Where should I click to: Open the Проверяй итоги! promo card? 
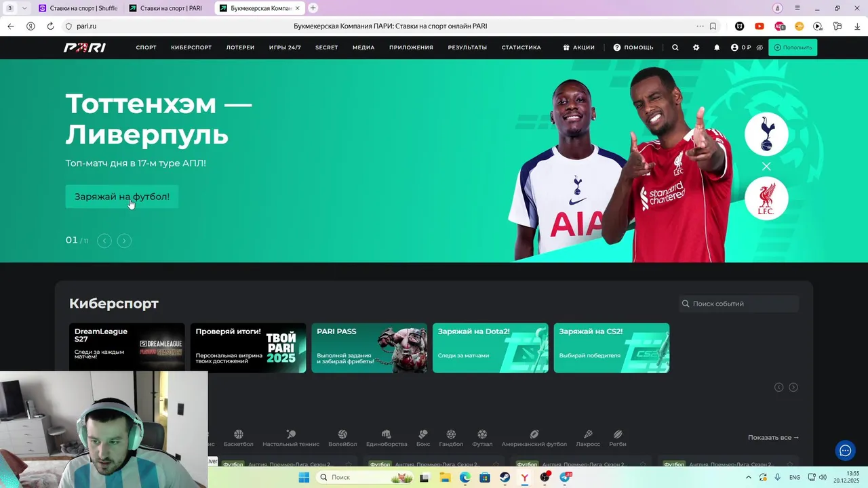click(248, 348)
